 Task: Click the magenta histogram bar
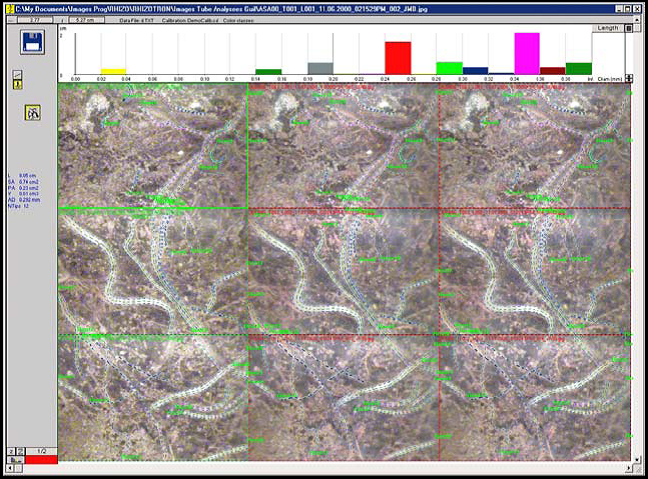(527, 52)
